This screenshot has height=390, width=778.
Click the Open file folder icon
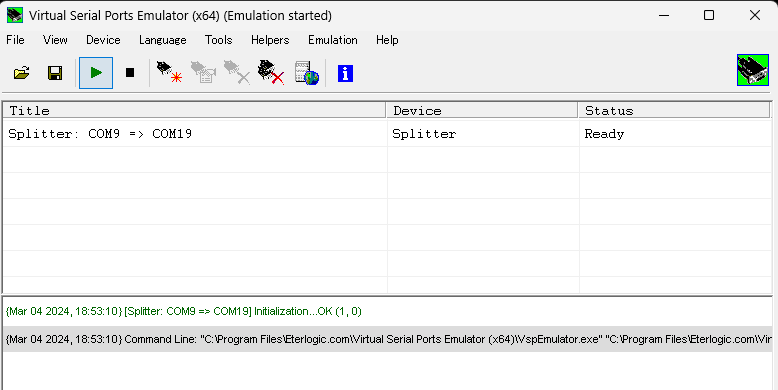pos(21,73)
